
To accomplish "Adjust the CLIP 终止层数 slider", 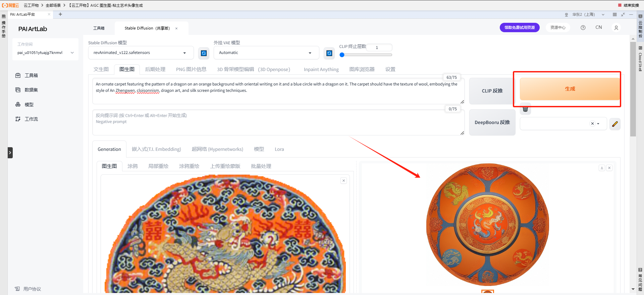I will pos(366,55).
